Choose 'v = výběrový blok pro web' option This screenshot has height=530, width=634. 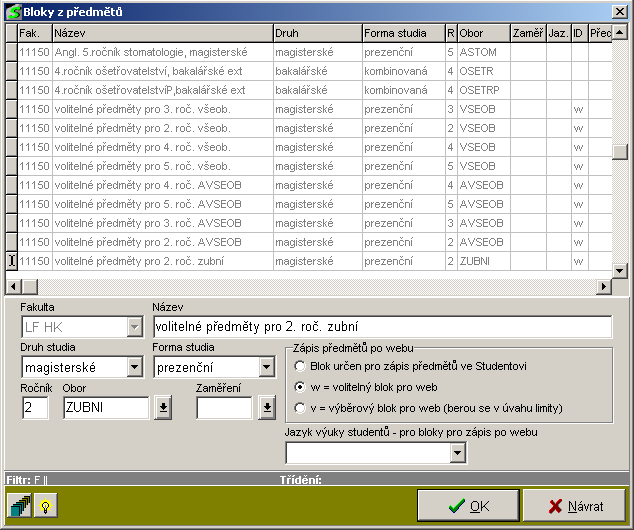299,407
